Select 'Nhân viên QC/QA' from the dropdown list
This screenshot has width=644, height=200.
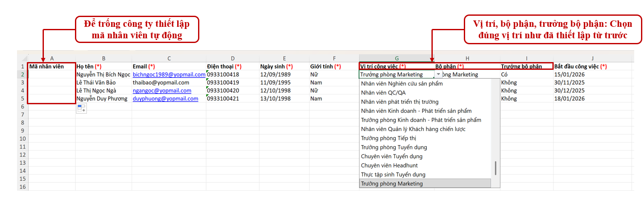(383, 93)
